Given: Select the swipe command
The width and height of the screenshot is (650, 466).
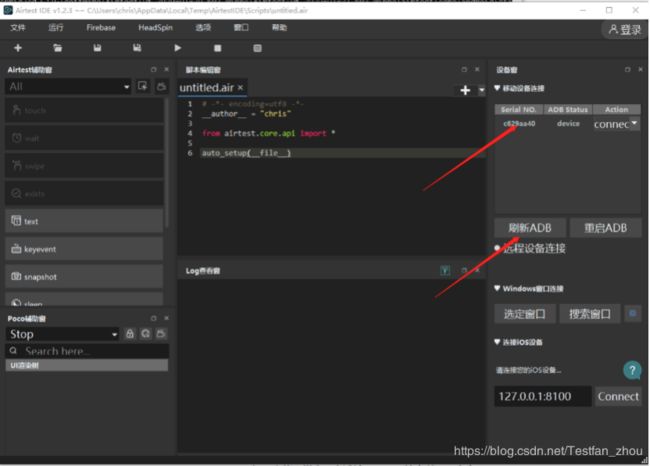Looking at the screenshot, I should [84, 166].
